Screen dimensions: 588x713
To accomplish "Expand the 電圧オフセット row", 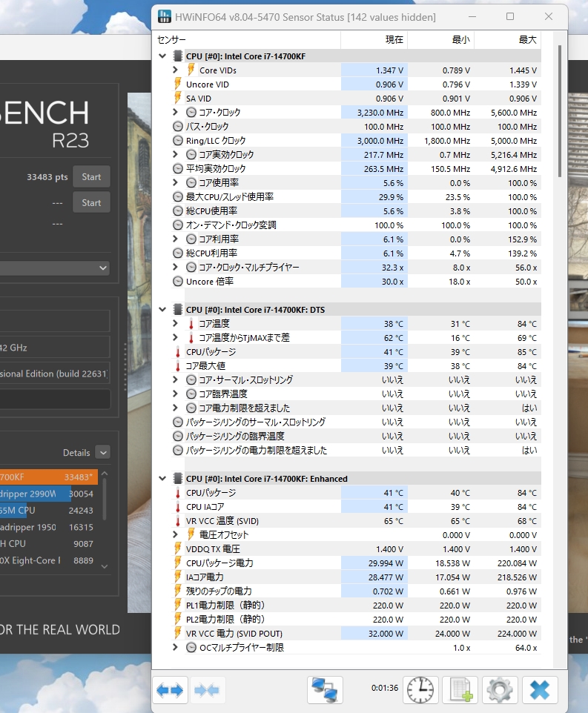I will pos(176,534).
